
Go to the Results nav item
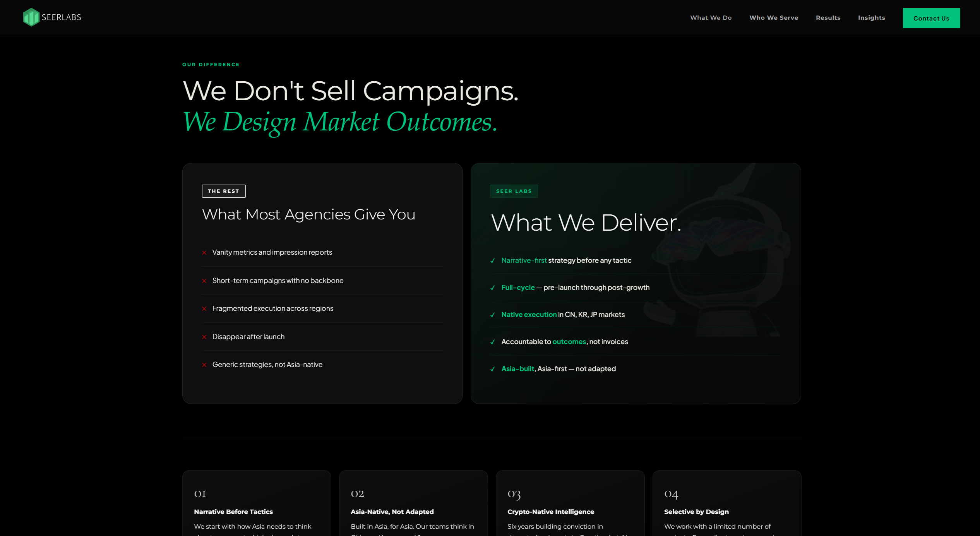tap(828, 18)
